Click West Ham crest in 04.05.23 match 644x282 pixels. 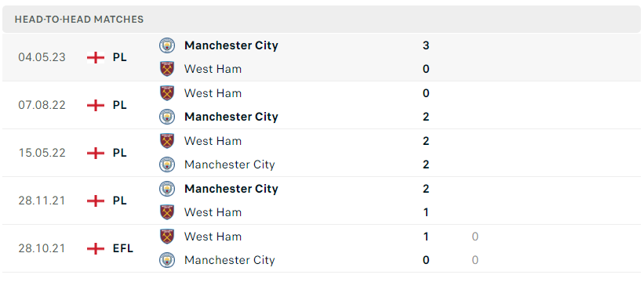tap(167, 69)
